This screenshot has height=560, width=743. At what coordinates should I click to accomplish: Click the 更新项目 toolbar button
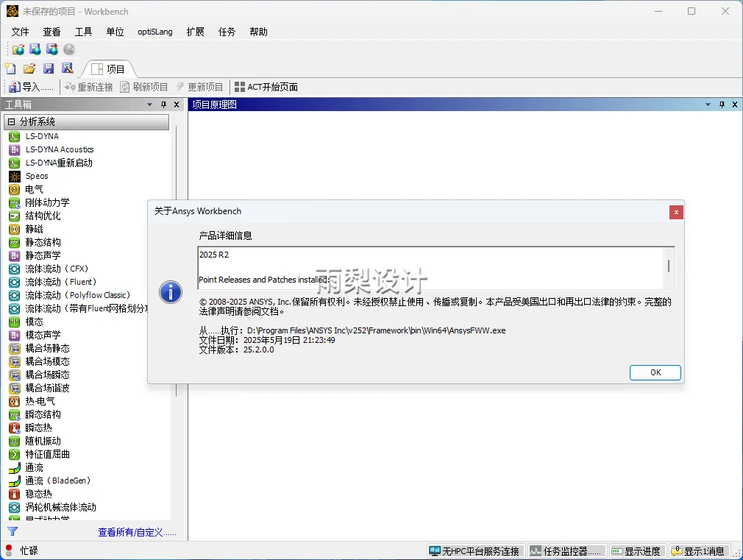199,88
